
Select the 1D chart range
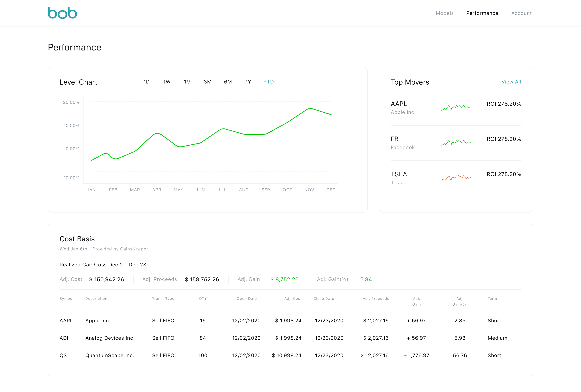pyautogui.click(x=147, y=82)
